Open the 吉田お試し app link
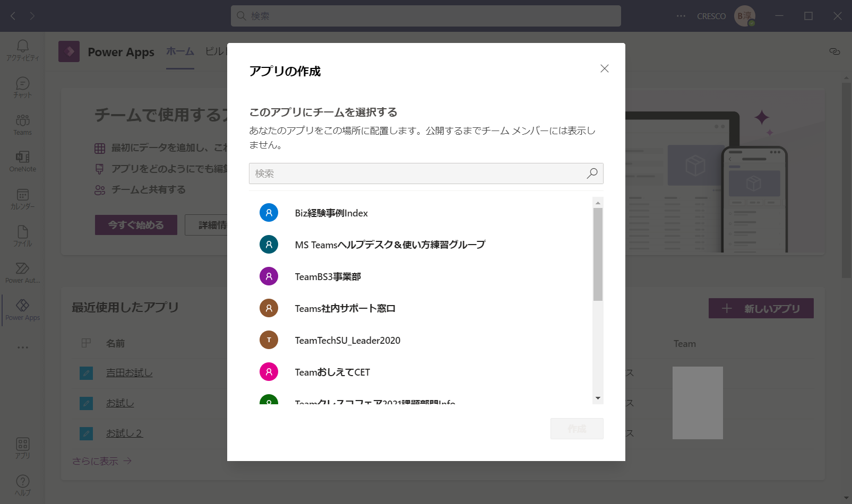 tap(130, 373)
